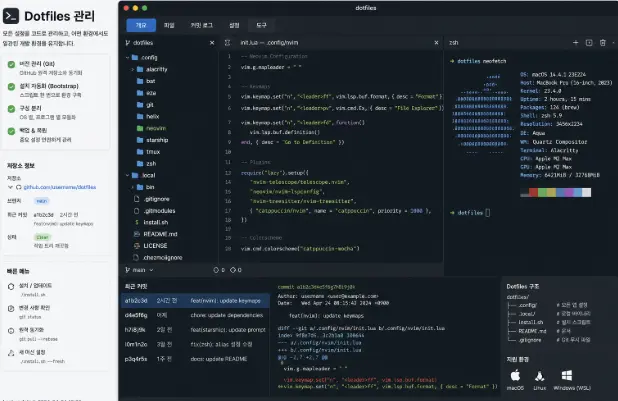Select commit 'feat(starship): update prompt'

coord(195,330)
